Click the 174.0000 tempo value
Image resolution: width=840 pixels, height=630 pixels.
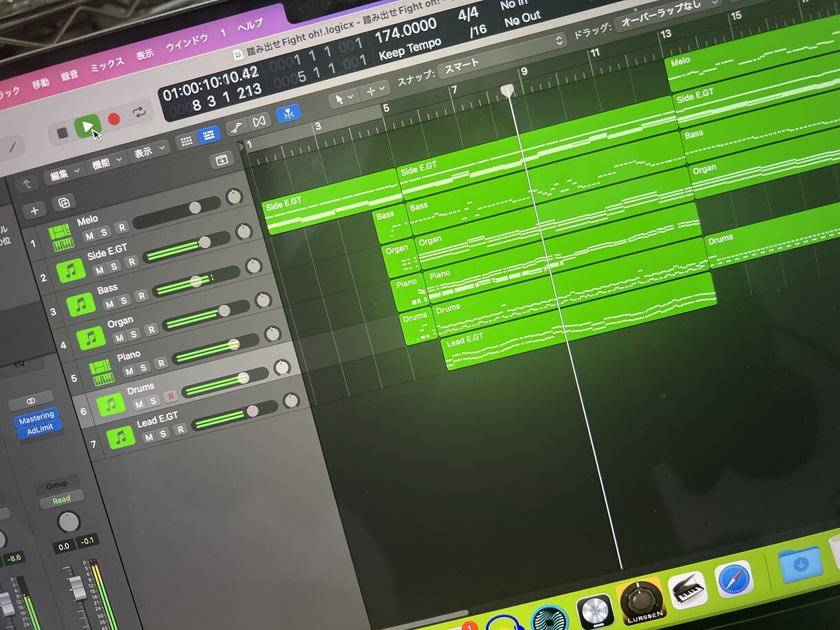[406, 32]
